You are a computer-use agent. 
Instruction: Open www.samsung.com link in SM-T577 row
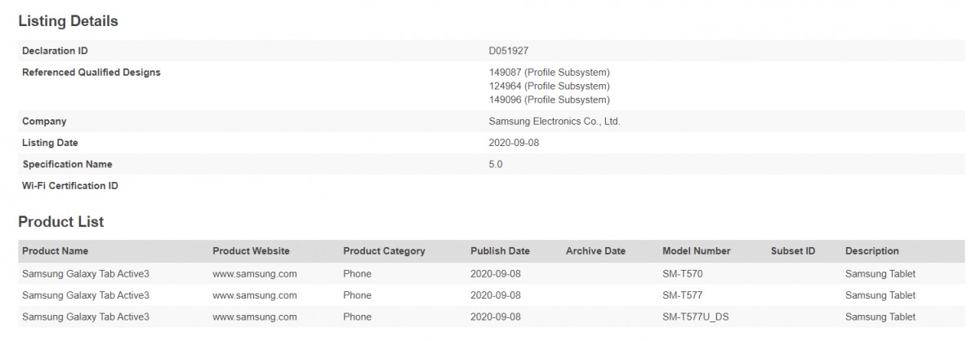coord(255,295)
